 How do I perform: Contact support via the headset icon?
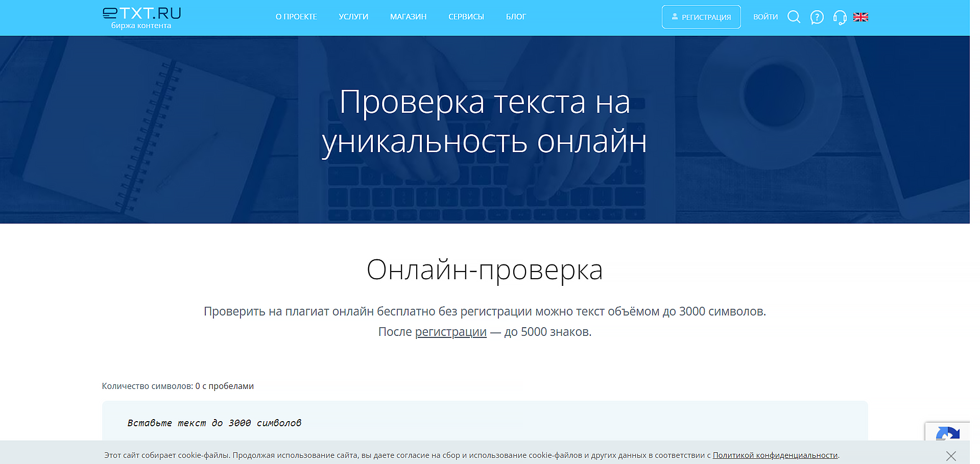[839, 17]
